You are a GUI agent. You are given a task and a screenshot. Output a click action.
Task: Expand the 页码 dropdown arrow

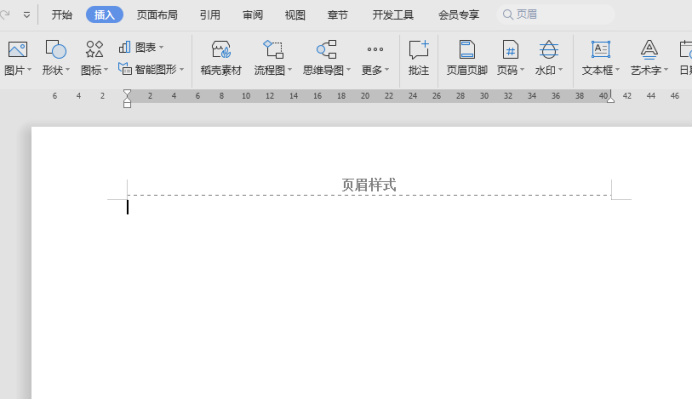point(522,70)
